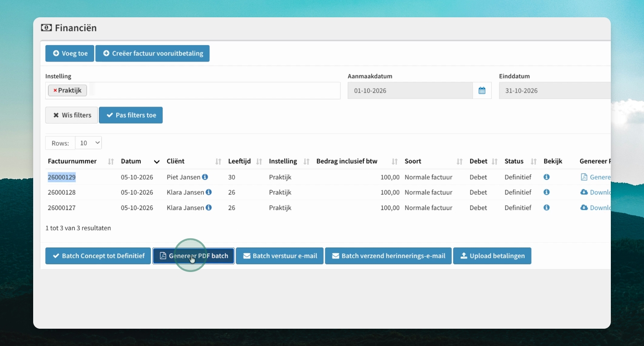Click PDF generate icon for invoice 26000129
Screen dimensions: 644x346
click(x=584, y=177)
